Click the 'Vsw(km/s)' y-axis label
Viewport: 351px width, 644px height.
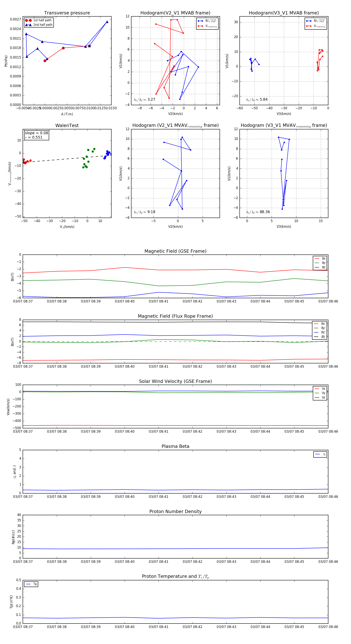click(x=8, y=407)
